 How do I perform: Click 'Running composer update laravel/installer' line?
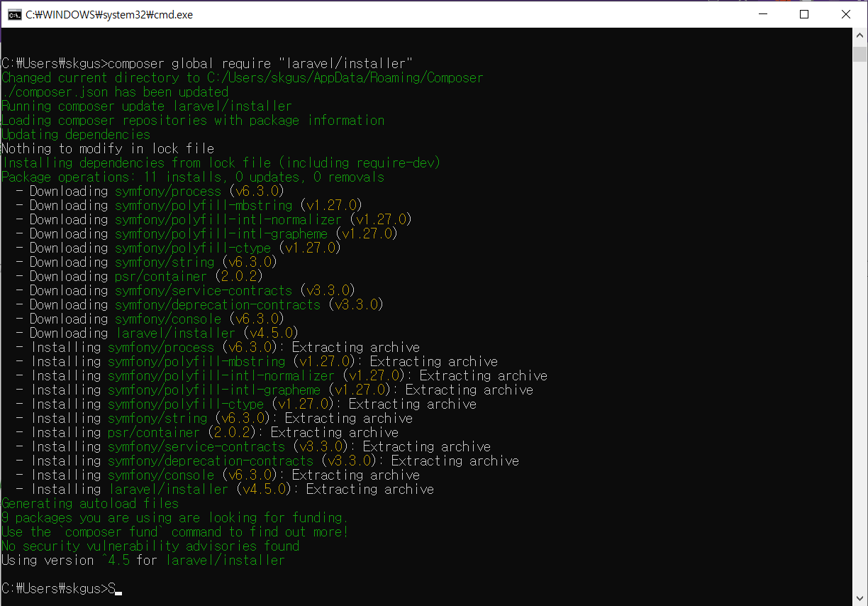[x=147, y=106]
